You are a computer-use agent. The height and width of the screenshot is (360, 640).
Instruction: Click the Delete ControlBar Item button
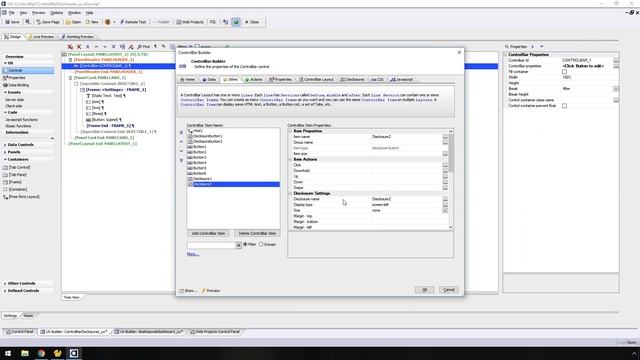coord(257,233)
